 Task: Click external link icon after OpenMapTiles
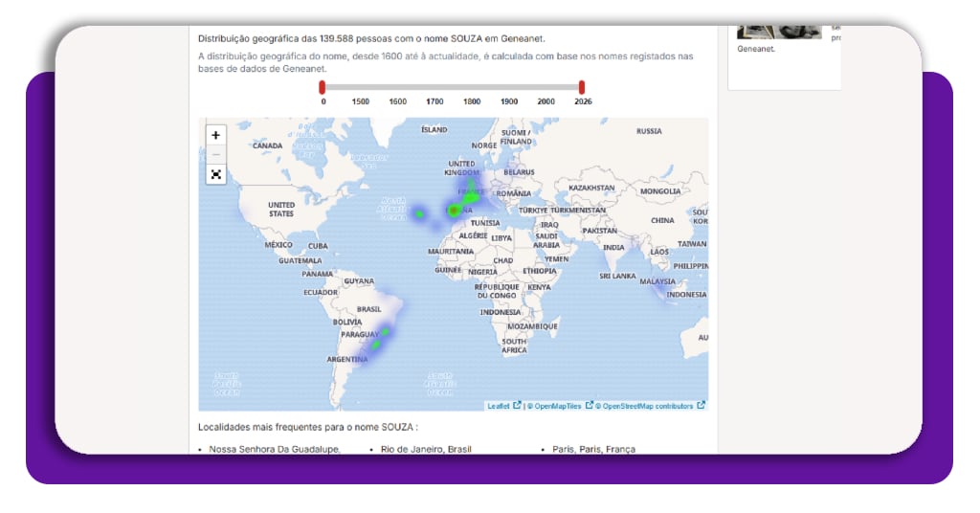click(x=589, y=406)
